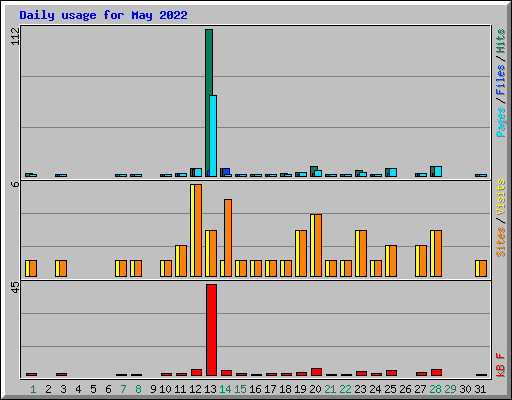Click green day label '21' on the x-axis
The width and height of the screenshot is (512, 400).
pos(330,389)
